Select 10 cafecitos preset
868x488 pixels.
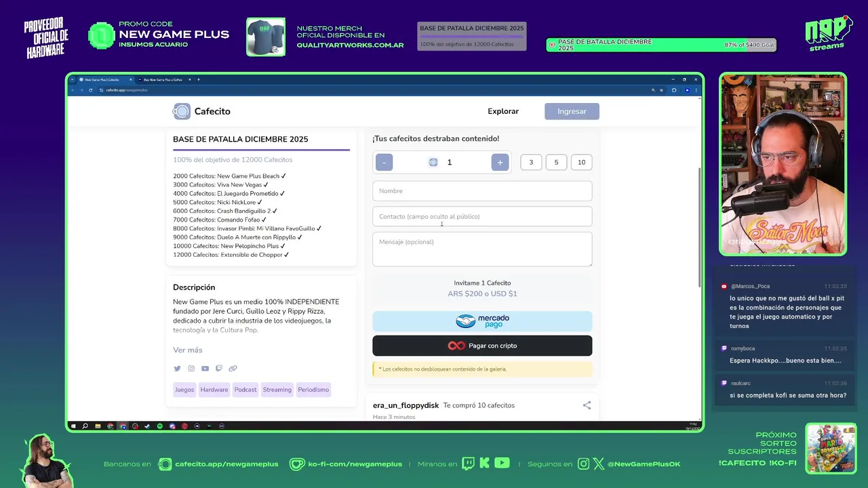tap(581, 162)
